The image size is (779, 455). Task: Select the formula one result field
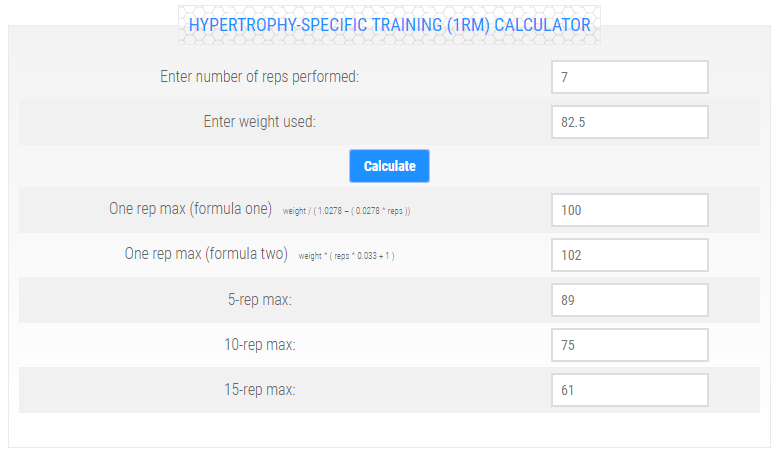[629, 210]
